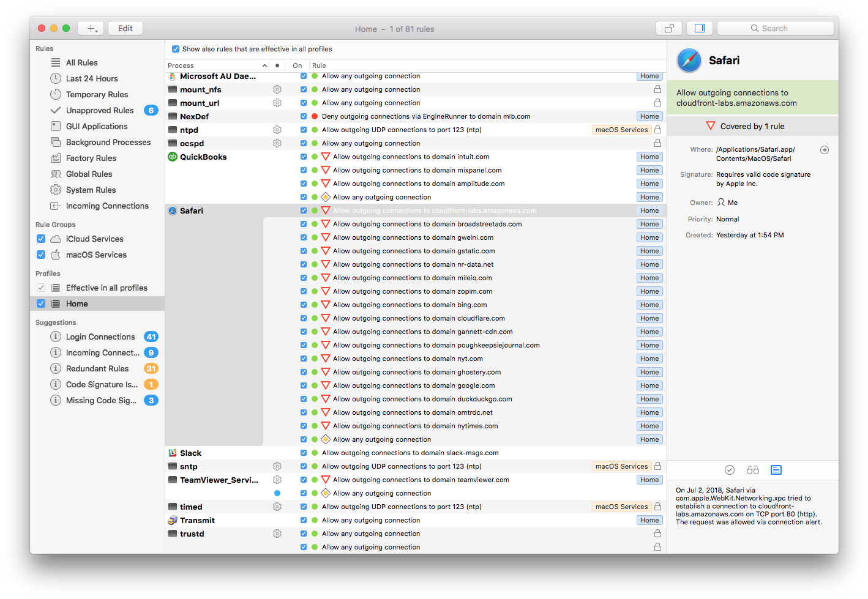Open Login Connections suggestions
Image resolution: width=868 pixels, height=599 pixels.
100,337
